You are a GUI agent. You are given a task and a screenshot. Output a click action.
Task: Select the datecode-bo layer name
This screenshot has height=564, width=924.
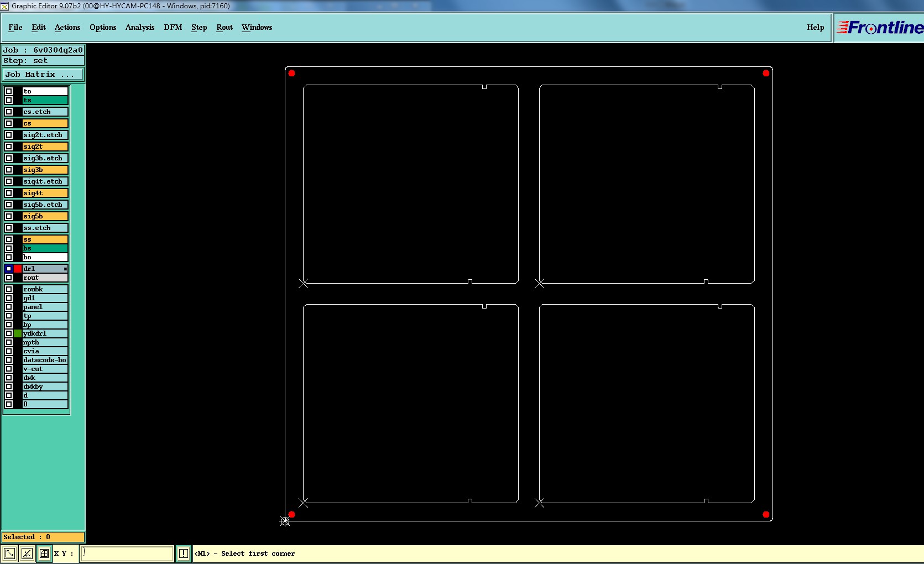[45, 360]
